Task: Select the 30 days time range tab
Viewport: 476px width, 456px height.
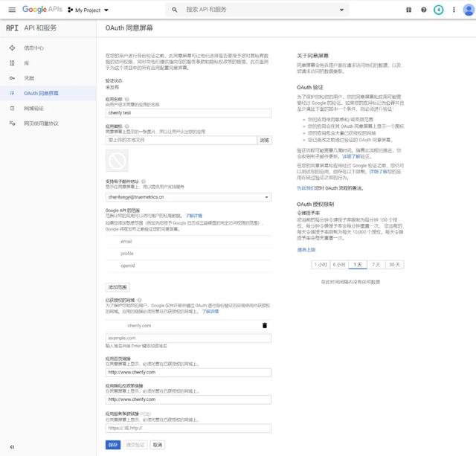Action: [395, 265]
